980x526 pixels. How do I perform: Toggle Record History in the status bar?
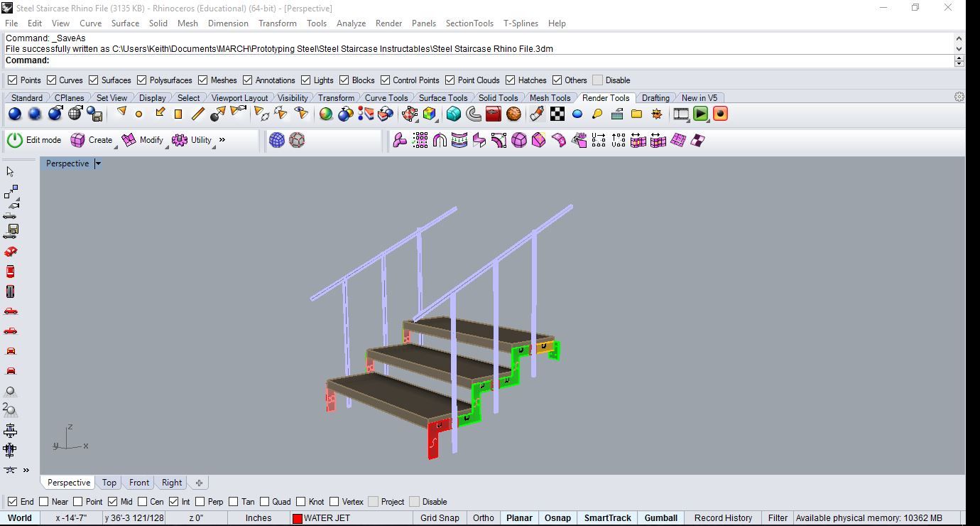(722, 518)
